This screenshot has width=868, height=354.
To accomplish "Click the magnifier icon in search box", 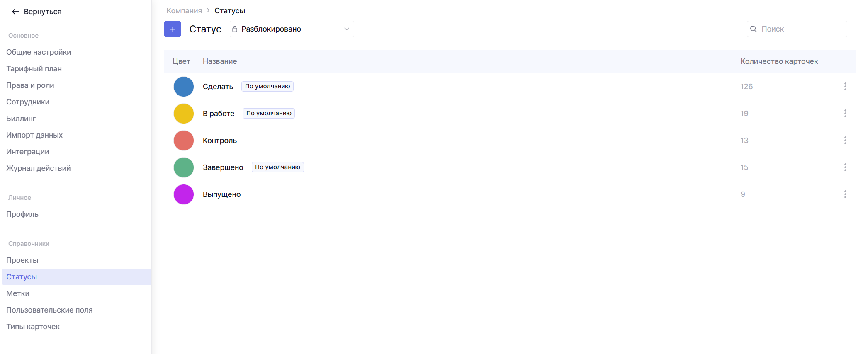I will (754, 29).
